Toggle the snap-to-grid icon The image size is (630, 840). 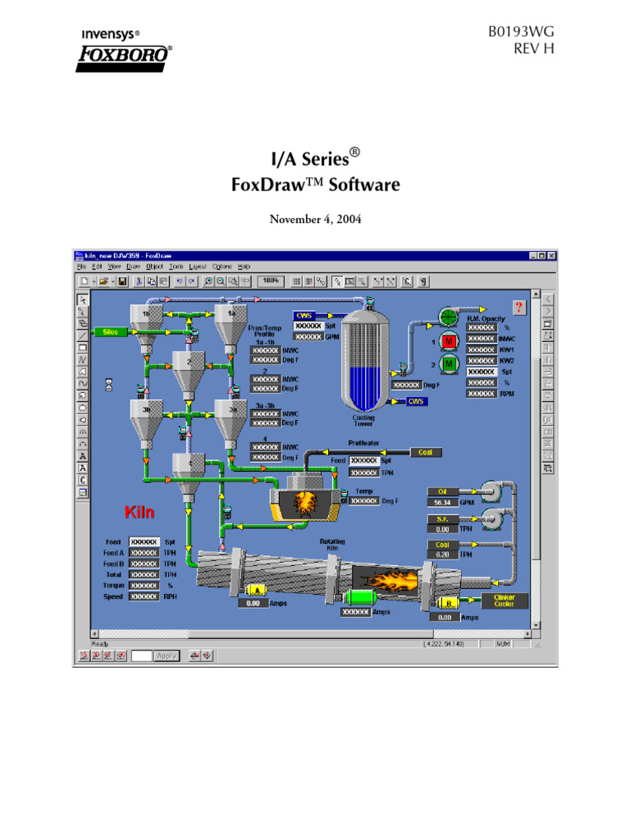point(308,281)
